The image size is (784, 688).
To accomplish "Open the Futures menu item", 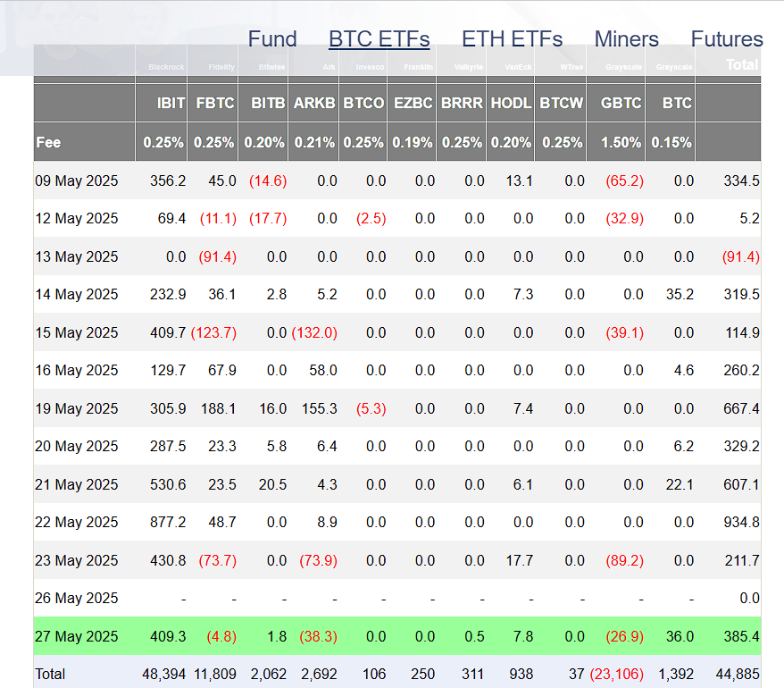I will click(x=727, y=39).
